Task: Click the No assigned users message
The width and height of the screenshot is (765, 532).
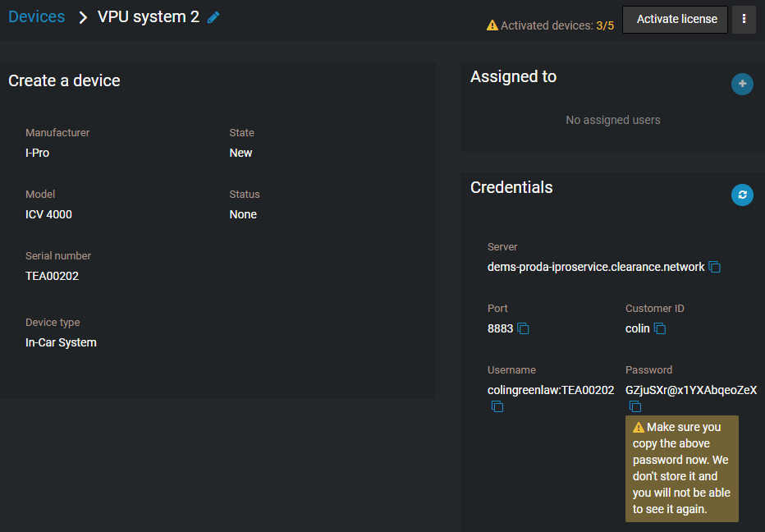Action: [613, 120]
